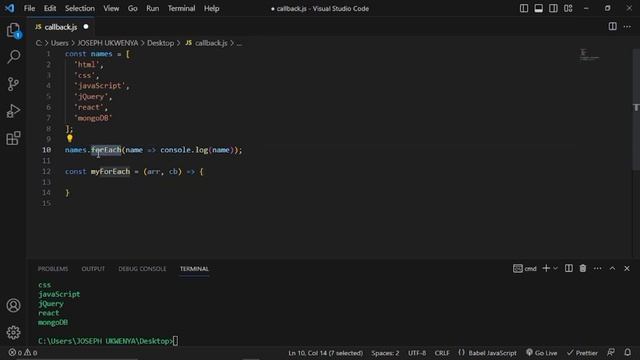Open terminal panel More Actions ellipsis
The width and height of the screenshot is (640, 360).
coord(598,268)
